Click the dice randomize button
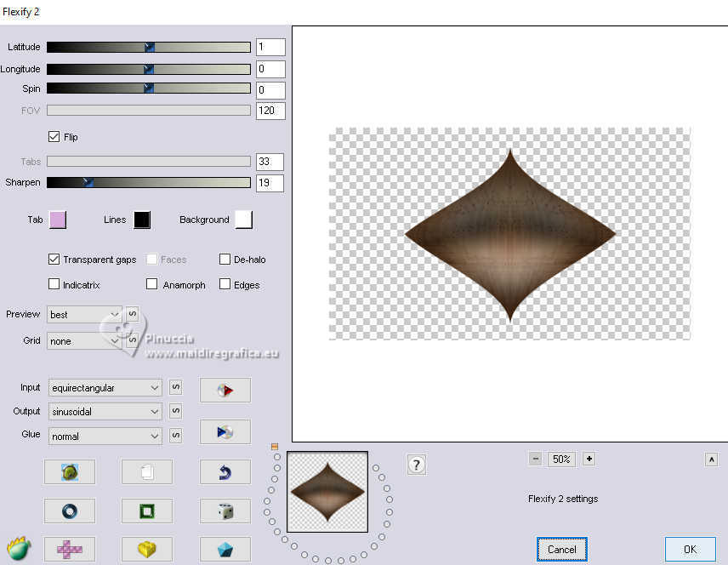Screen dimensions: 728x565 225,511
